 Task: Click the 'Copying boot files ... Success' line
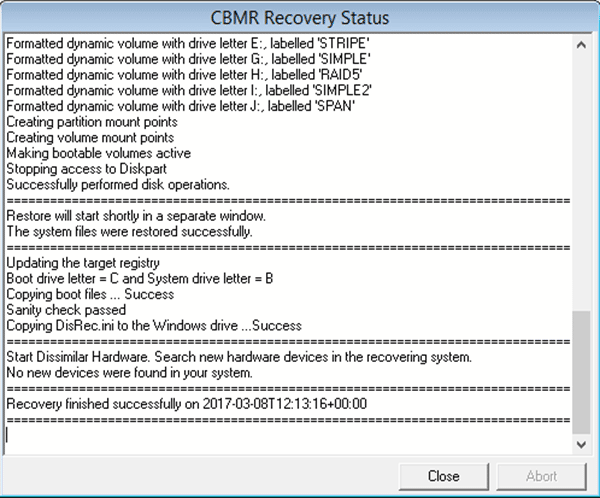point(90,294)
